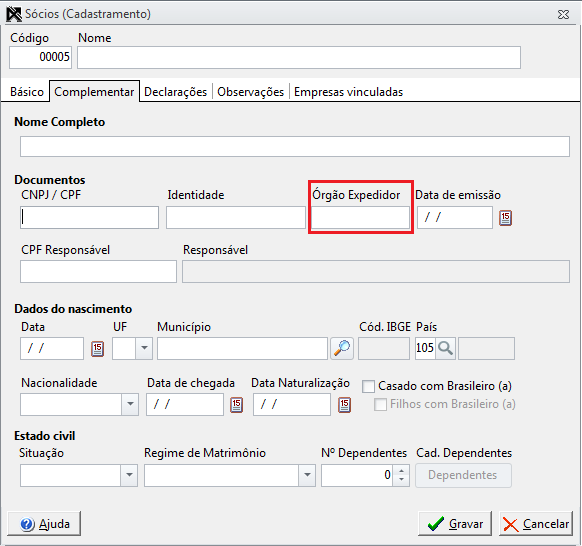This screenshot has width=582, height=546.
Task: Switch to the Declarações tab
Action: tap(175, 92)
